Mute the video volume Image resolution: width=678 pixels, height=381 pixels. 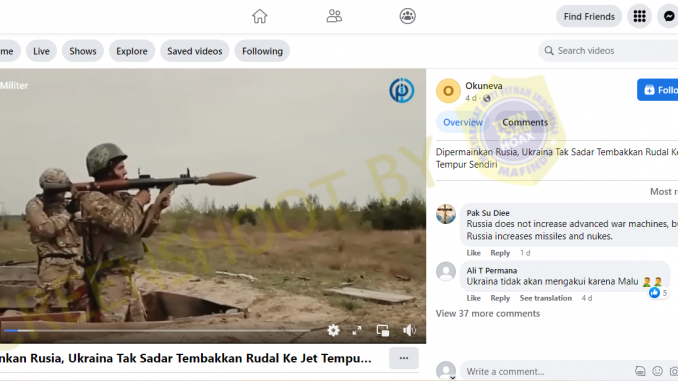coord(409,331)
